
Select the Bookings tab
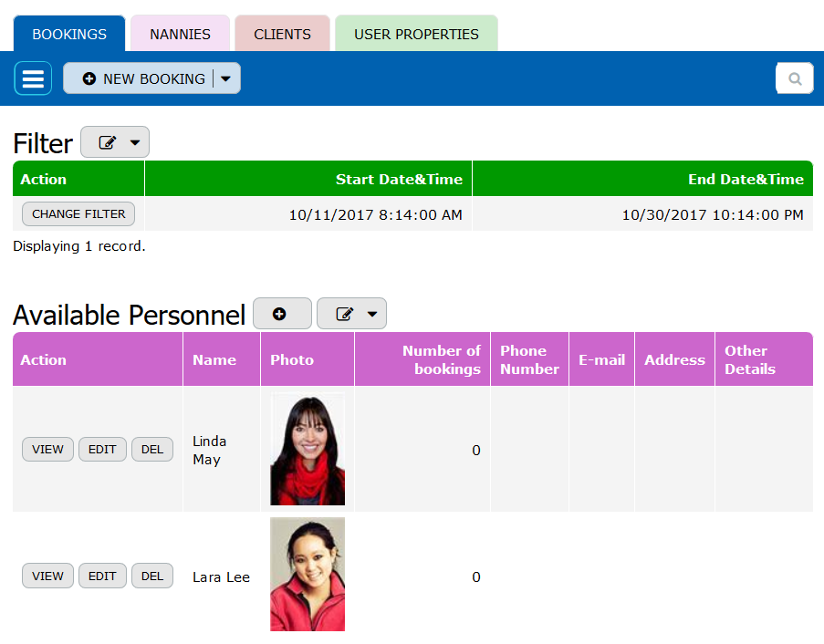(x=69, y=34)
